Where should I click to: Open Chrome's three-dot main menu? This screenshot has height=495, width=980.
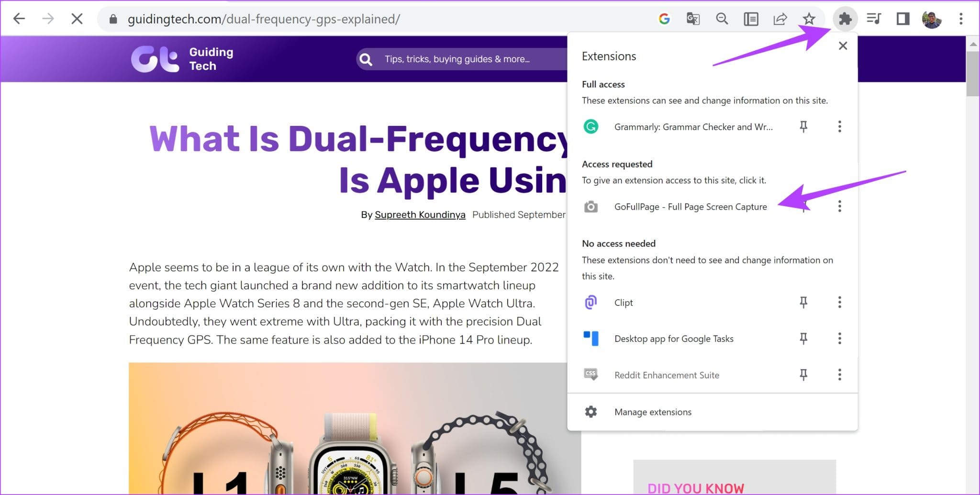click(x=961, y=19)
